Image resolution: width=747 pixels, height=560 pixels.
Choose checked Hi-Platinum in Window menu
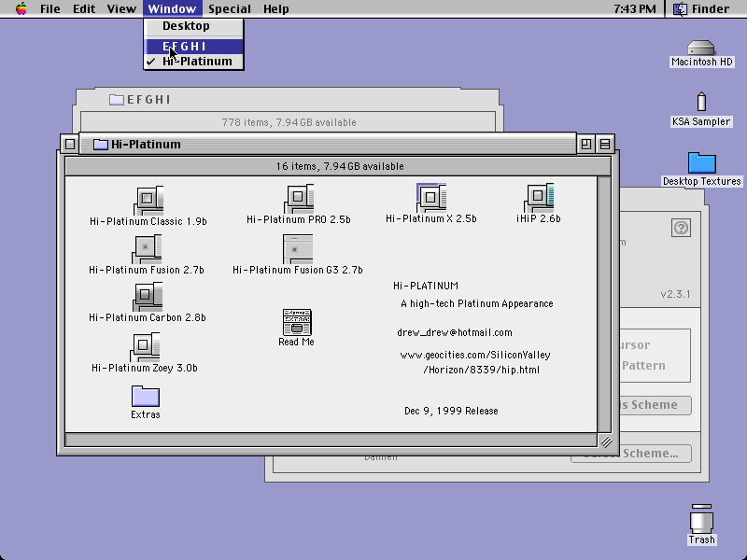pos(193,62)
